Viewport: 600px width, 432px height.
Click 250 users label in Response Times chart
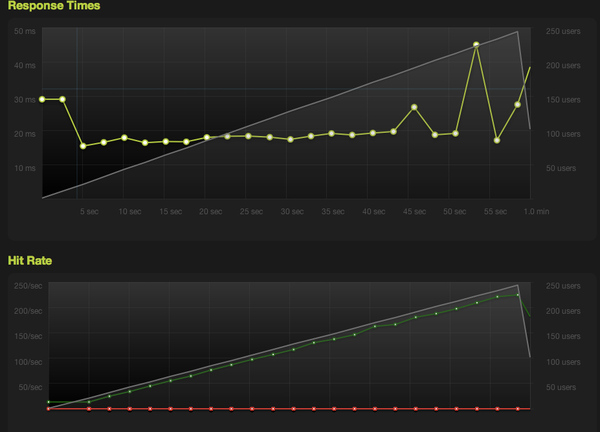click(563, 31)
